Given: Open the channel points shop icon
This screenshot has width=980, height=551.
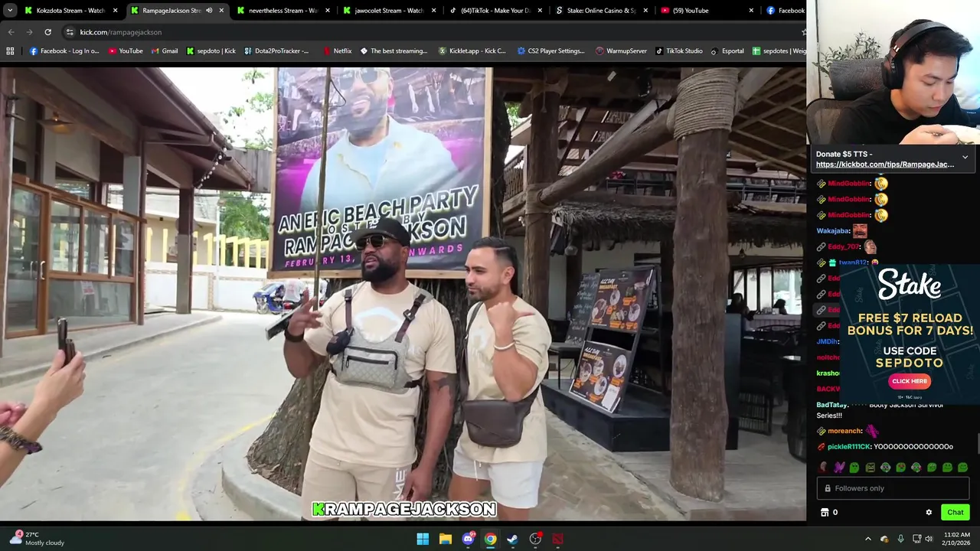Looking at the screenshot, I should [x=825, y=513].
